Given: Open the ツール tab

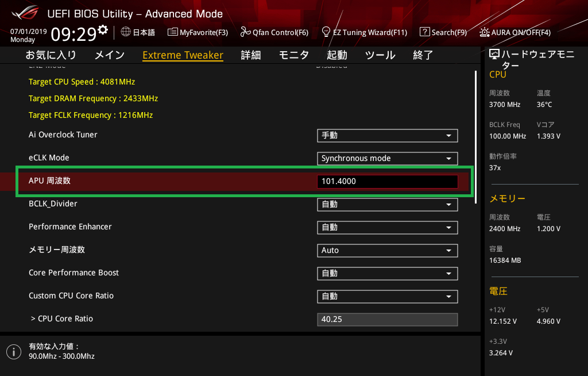Looking at the screenshot, I should (380, 55).
